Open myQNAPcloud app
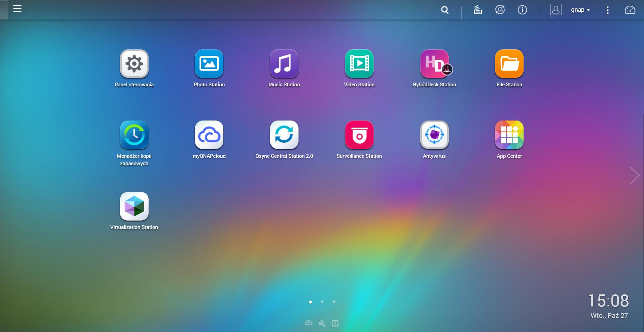This screenshot has width=644, height=332. (x=209, y=135)
